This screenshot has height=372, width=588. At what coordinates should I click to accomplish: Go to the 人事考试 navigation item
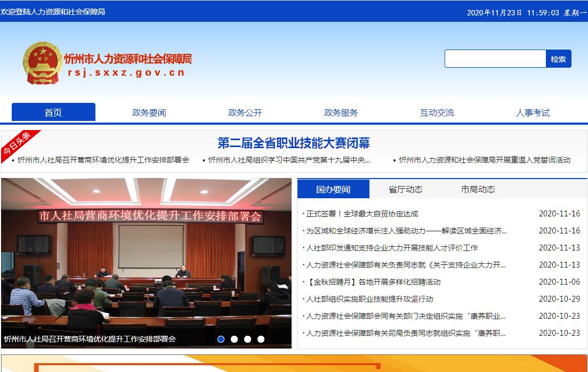pos(533,112)
